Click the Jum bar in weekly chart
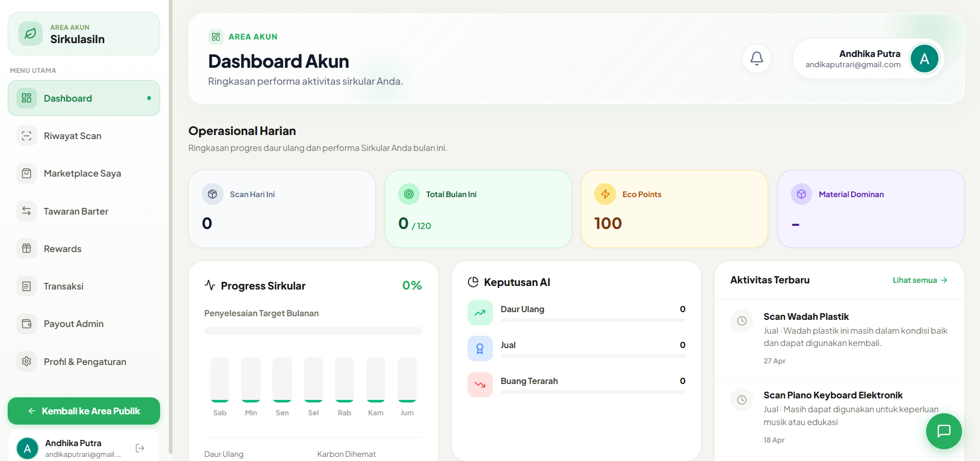This screenshot has height=461, width=980. click(x=407, y=380)
